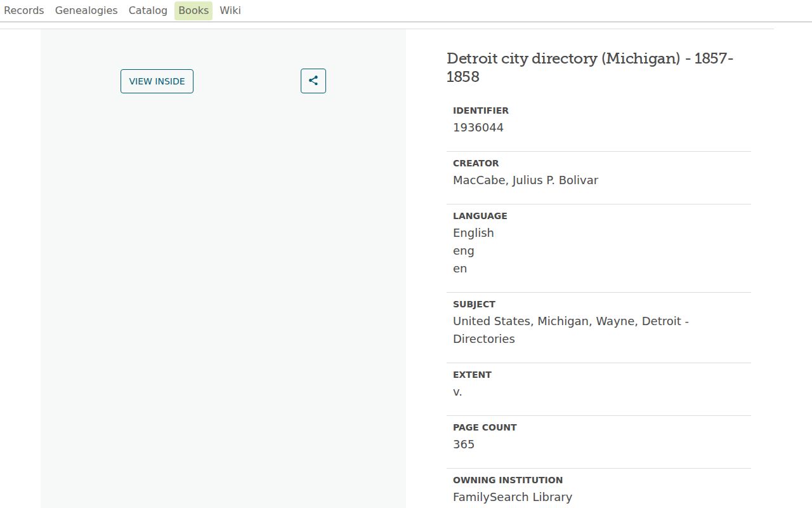The height and width of the screenshot is (508, 812).
Task: Click the language value English
Action: [473, 233]
